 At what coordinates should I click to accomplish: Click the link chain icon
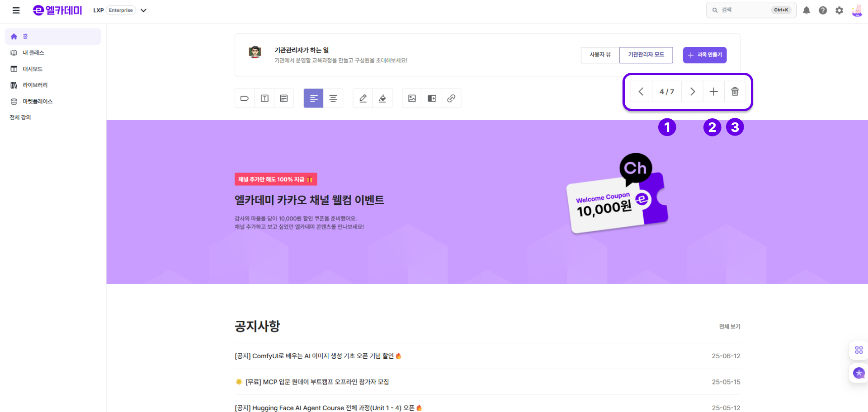point(451,98)
